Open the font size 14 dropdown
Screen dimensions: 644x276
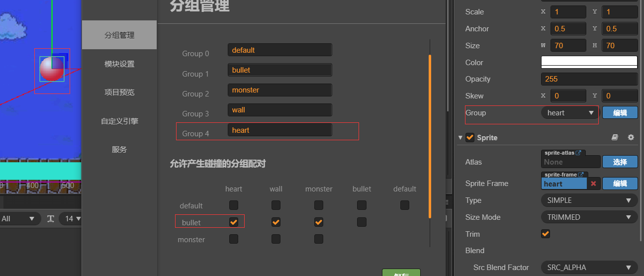(x=70, y=218)
